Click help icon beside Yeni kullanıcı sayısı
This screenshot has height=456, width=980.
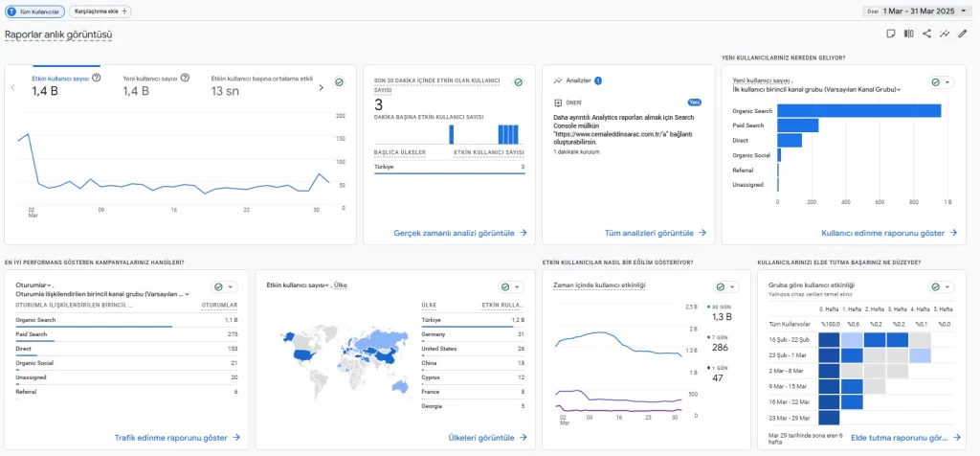(184, 78)
